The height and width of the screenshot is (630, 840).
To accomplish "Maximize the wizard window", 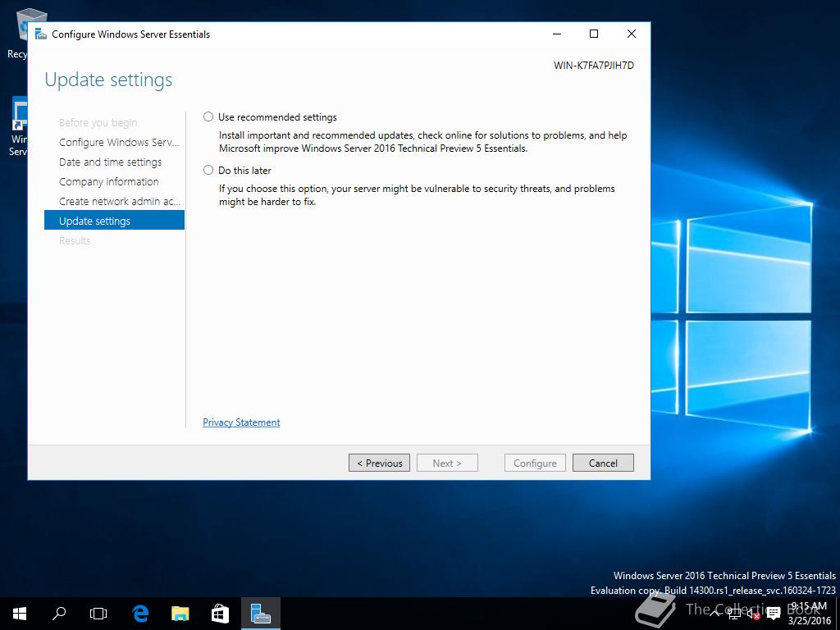I will coord(594,34).
